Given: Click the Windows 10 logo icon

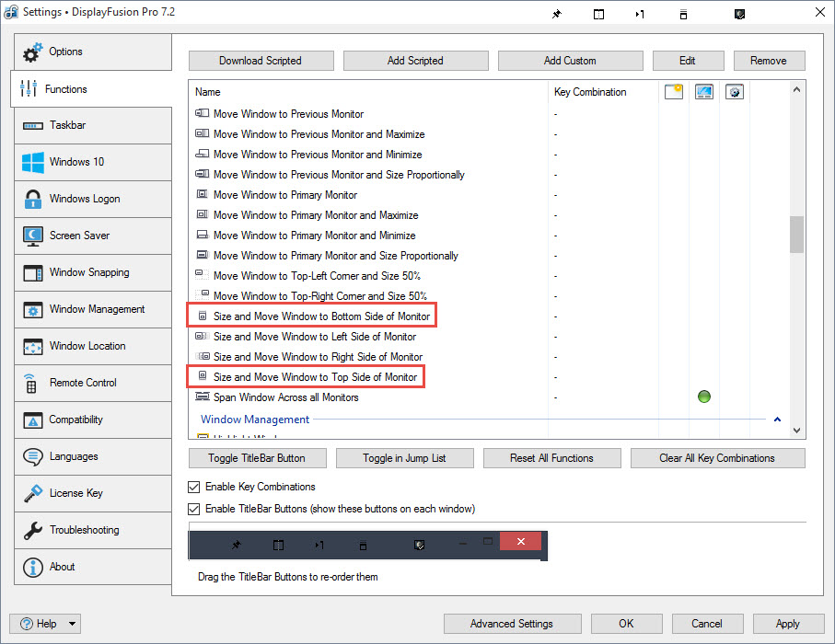Looking at the screenshot, I should 33,162.
